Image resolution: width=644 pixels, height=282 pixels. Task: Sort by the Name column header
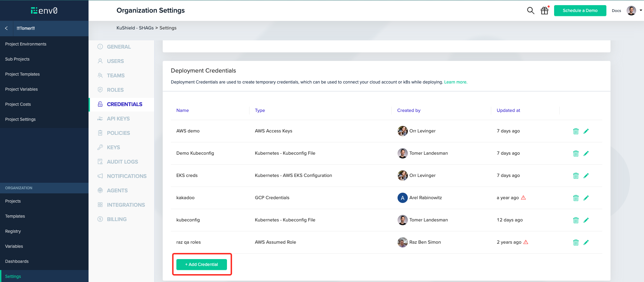point(183,110)
